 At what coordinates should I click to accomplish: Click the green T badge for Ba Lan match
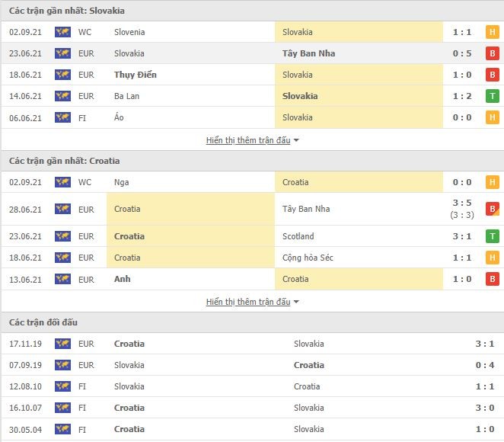[492, 96]
